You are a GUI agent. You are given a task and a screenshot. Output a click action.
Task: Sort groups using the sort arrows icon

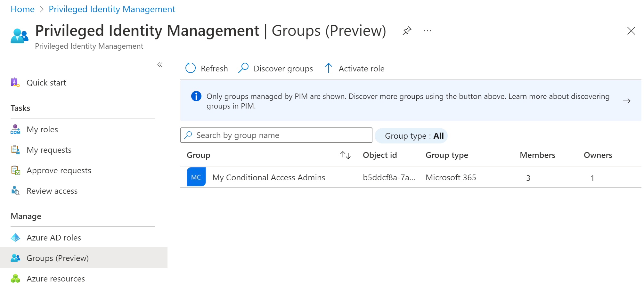tap(346, 155)
